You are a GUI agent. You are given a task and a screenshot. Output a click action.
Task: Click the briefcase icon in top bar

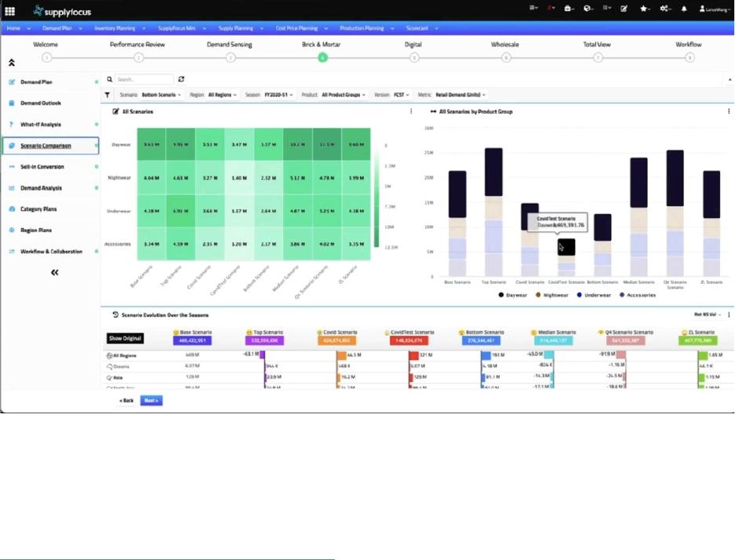[569, 8]
